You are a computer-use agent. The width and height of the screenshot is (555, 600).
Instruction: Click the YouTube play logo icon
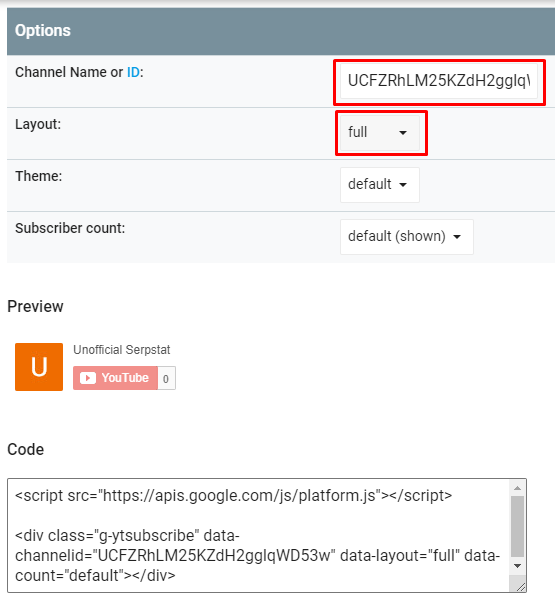(x=88, y=378)
